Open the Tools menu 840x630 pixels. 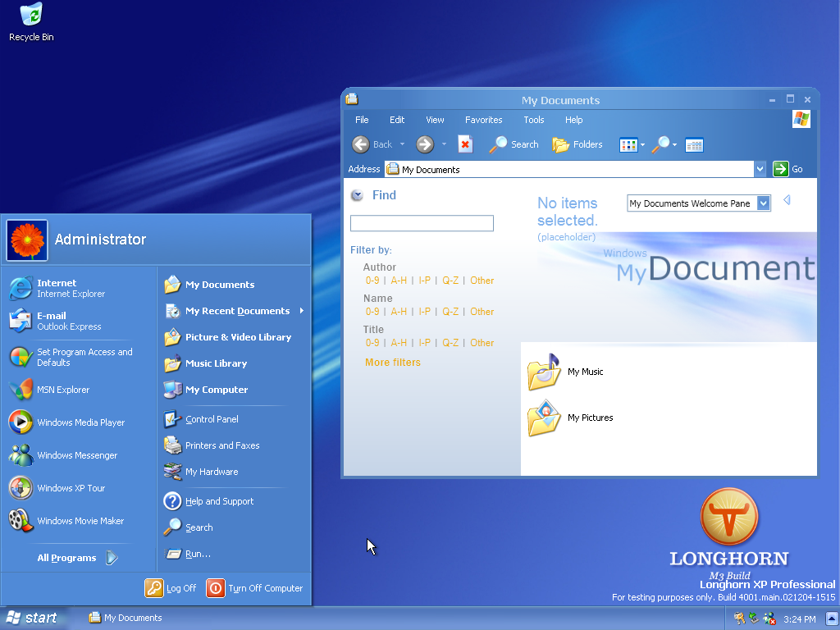[533, 120]
